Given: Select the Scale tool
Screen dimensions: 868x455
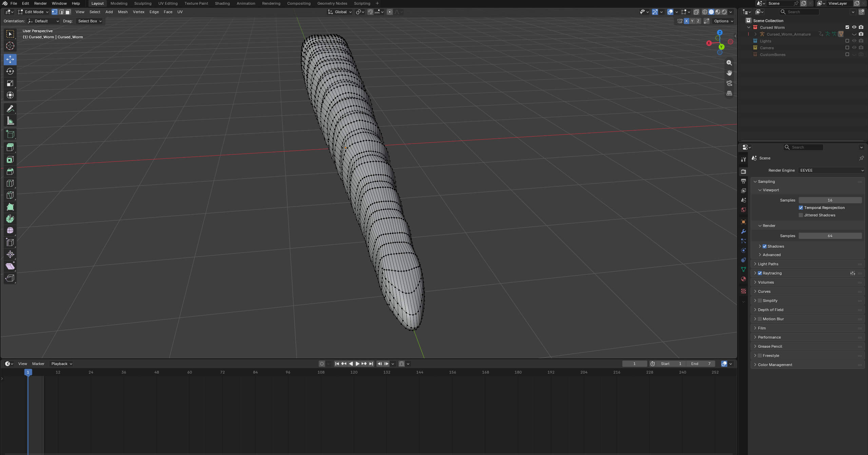Looking at the screenshot, I should (10, 83).
